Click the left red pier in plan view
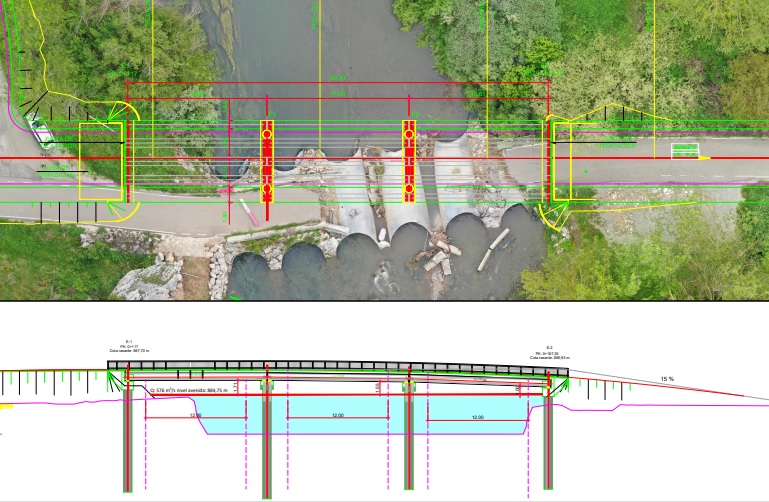Viewport: 769px width, 502px height. click(267, 161)
